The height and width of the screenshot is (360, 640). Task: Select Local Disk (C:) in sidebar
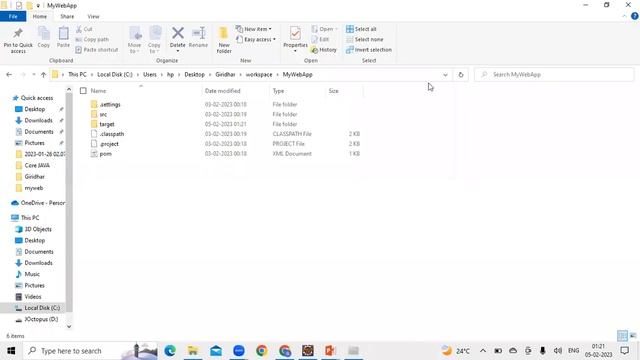(42, 308)
